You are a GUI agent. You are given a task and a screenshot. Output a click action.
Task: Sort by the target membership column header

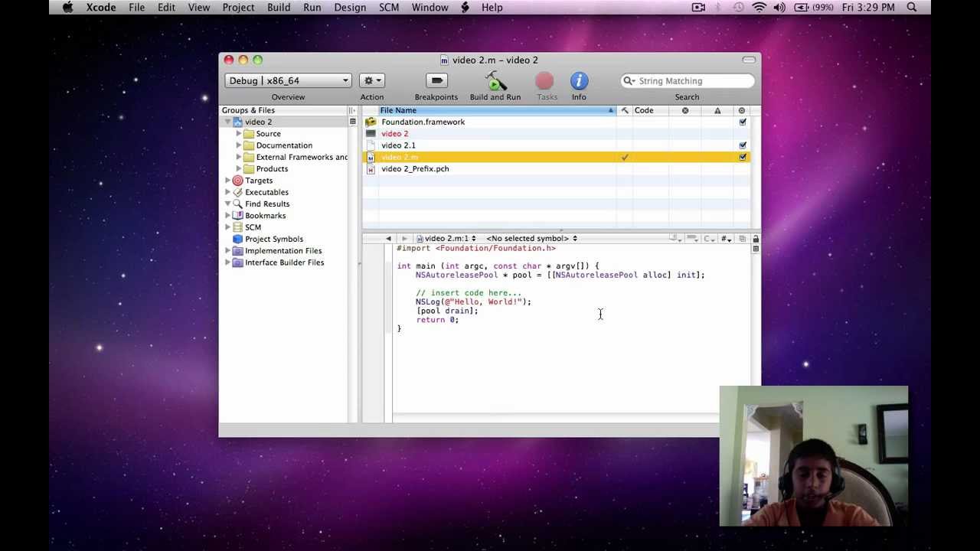(x=741, y=110)
